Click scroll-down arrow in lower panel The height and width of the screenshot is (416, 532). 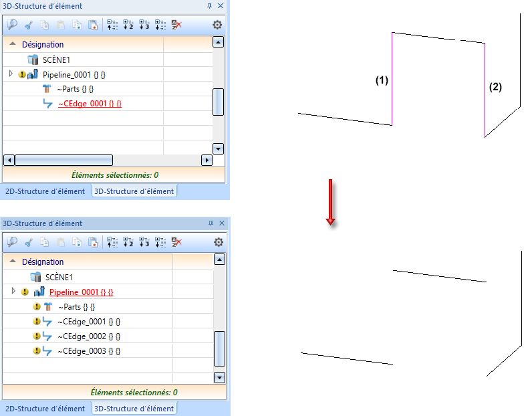[x=219, y=378]
